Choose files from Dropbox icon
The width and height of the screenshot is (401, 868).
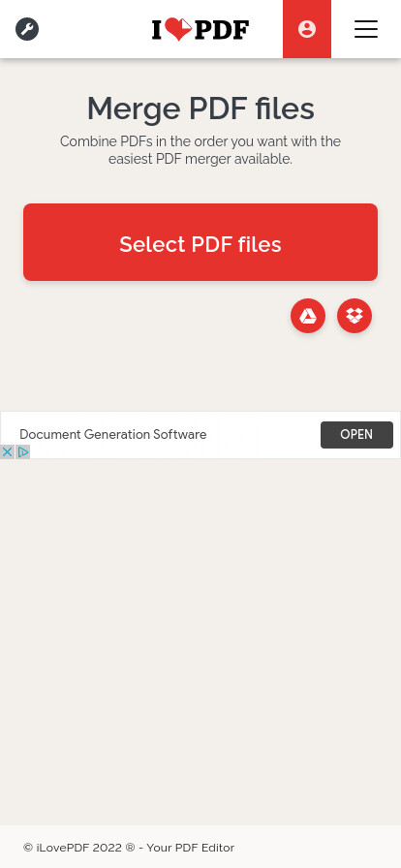pyautogui.click(x=355, y=316)
